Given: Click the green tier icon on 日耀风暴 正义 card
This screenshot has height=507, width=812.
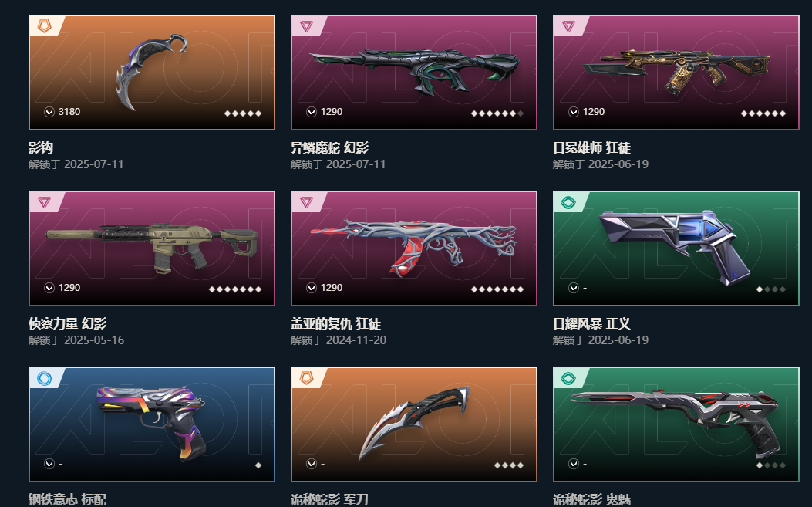Looking at the screenshot, I should tap(568, 202).
